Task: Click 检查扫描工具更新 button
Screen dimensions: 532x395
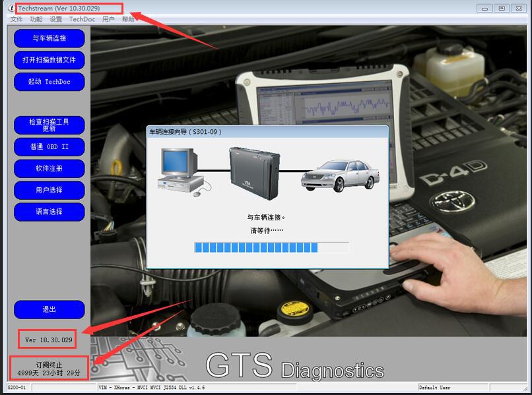Action: [x=50, y=125]
